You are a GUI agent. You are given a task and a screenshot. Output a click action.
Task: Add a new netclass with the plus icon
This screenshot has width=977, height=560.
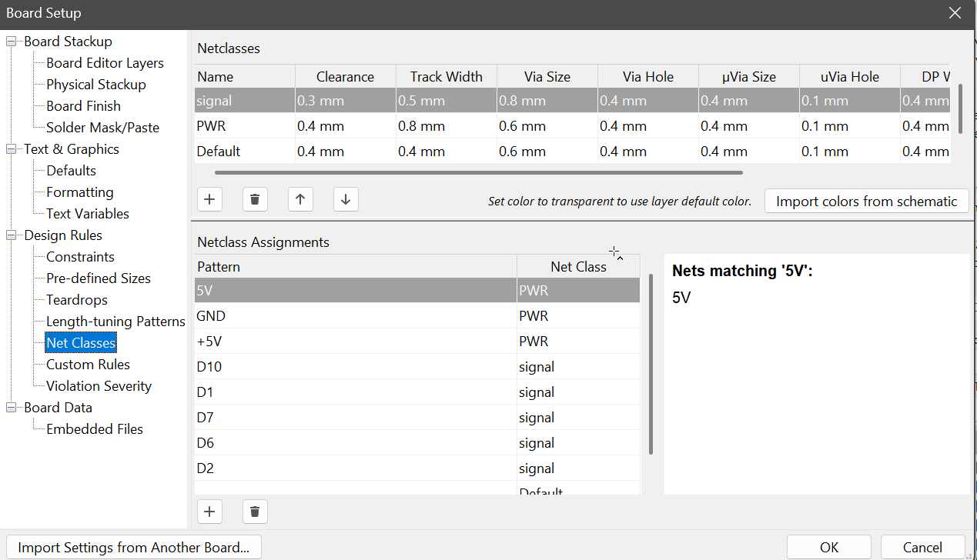[209, 200]
